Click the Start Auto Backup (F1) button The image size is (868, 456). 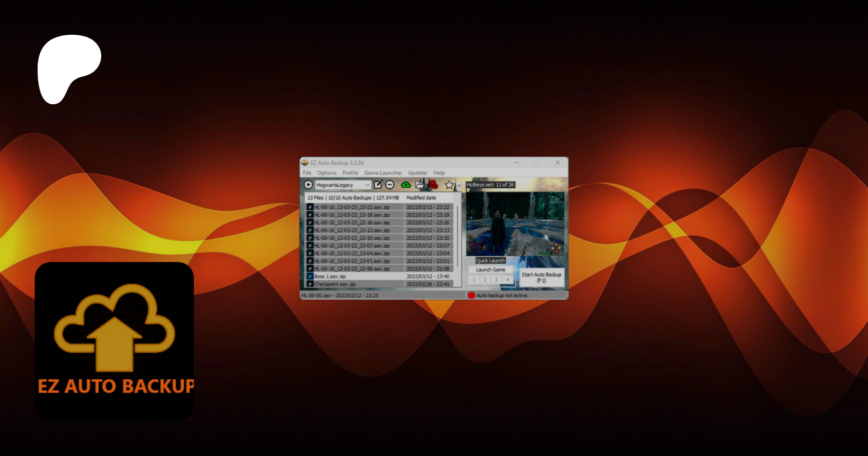[542, 277]
